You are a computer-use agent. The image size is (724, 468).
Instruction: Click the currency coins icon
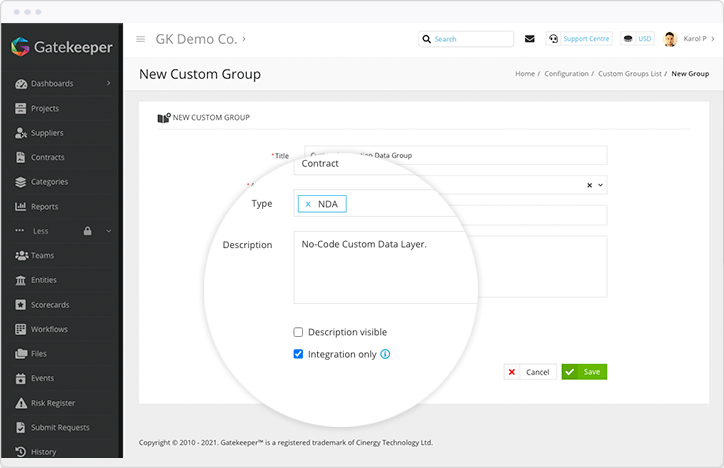pos(627,39)
